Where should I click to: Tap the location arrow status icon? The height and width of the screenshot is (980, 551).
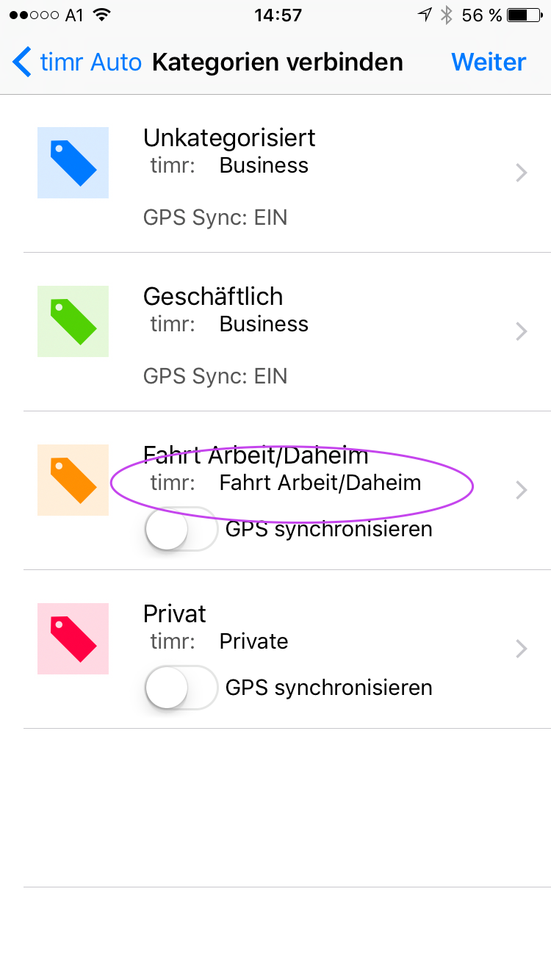(425, 15)
